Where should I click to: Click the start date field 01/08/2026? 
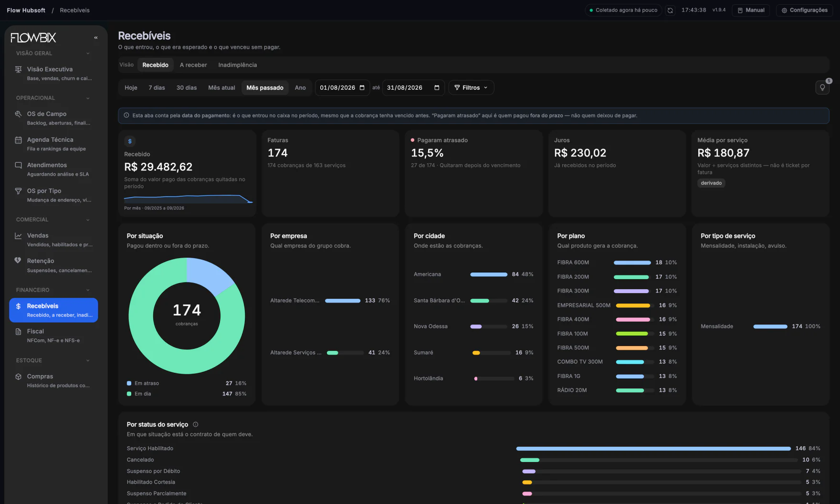tap(342, 88)
